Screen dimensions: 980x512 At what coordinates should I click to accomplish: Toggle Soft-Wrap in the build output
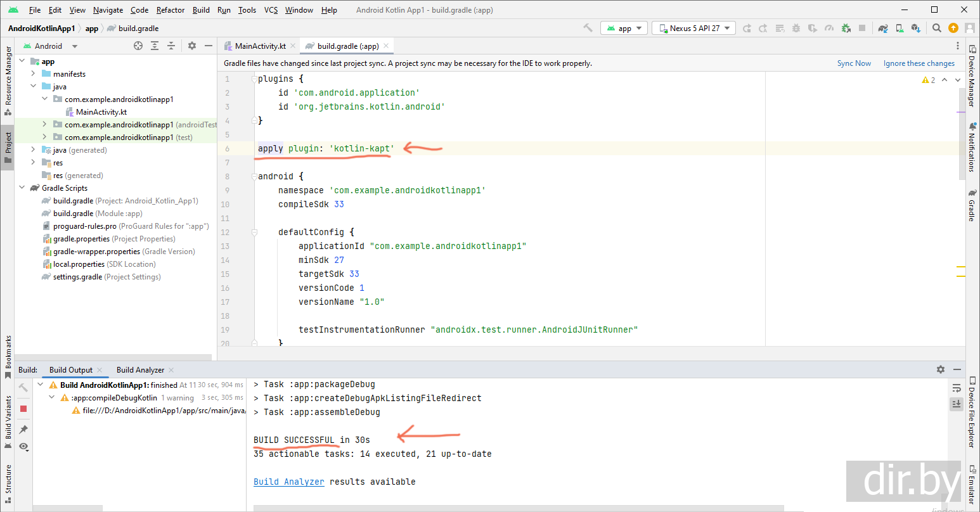pyautogui.click(x=957, y=388)
